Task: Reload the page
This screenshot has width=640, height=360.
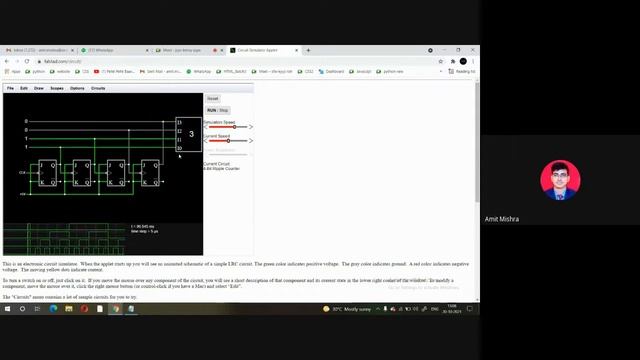Action: tap(27, 61)
